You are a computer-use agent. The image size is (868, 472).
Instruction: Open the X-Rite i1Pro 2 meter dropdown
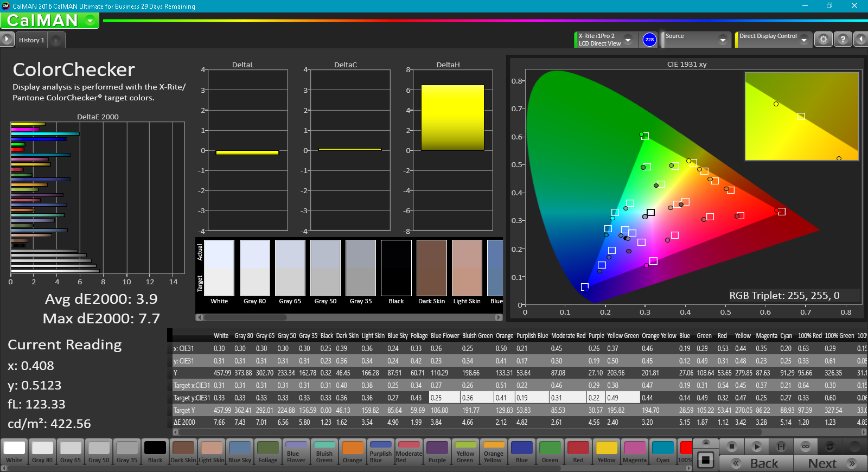tap(628, 40)
